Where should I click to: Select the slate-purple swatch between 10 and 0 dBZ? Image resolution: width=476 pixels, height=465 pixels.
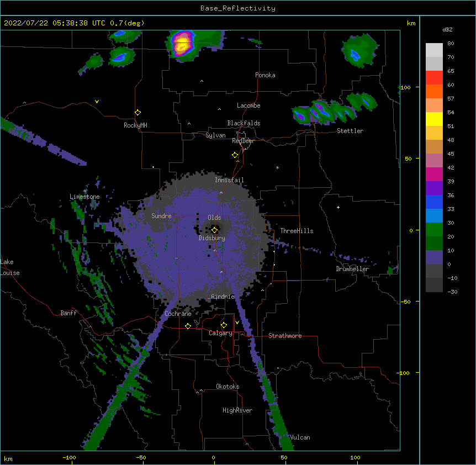(x=434, y=257)
